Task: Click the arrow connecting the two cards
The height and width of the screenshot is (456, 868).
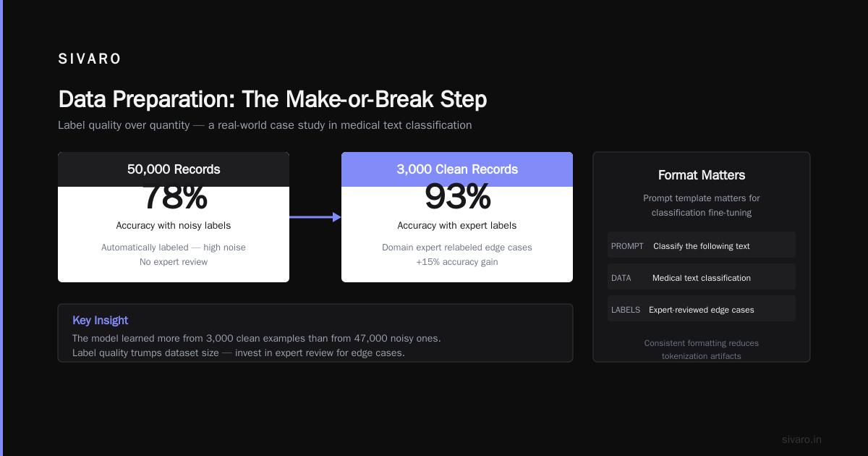Action: [x=315, y=216]
